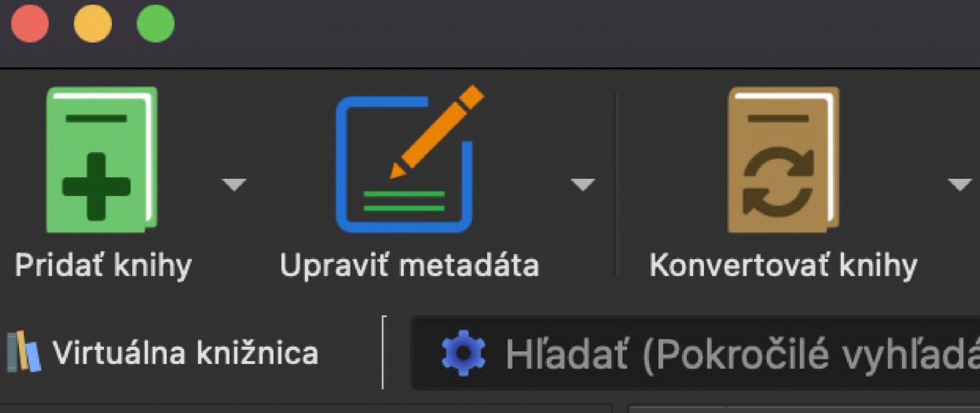
Task: Open the Virtuálna knižnica button
Action: (x=163, y=353)
